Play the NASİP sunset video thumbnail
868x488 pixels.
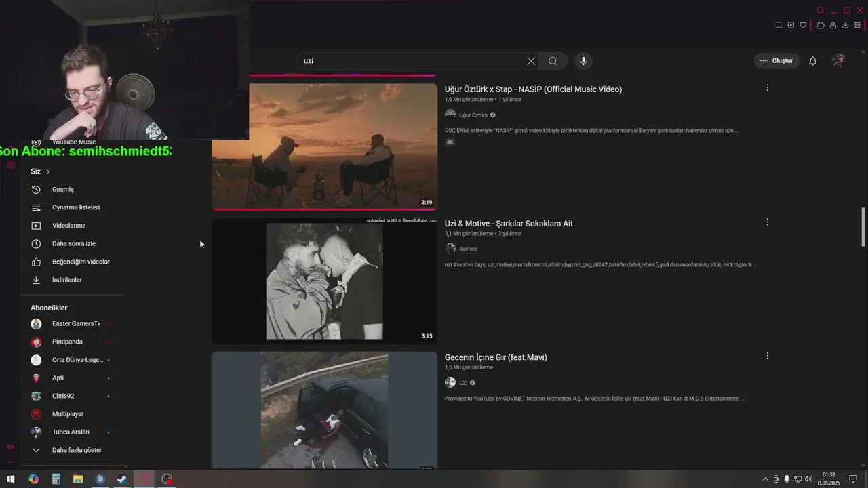[325, 146]
